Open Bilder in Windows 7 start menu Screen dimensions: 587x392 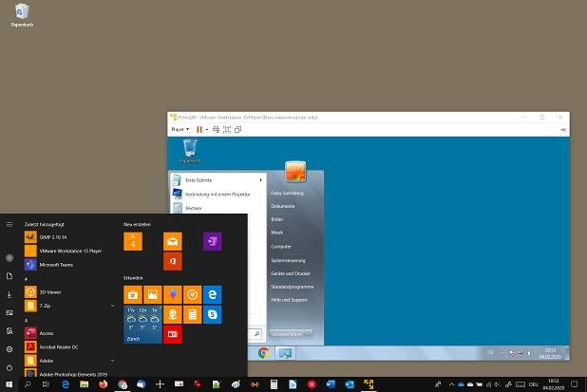coord(277,219)
